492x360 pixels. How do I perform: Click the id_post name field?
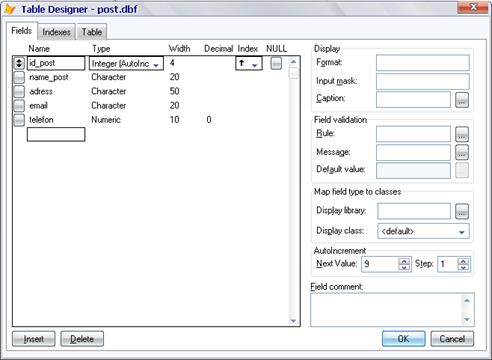pos(56,63)
